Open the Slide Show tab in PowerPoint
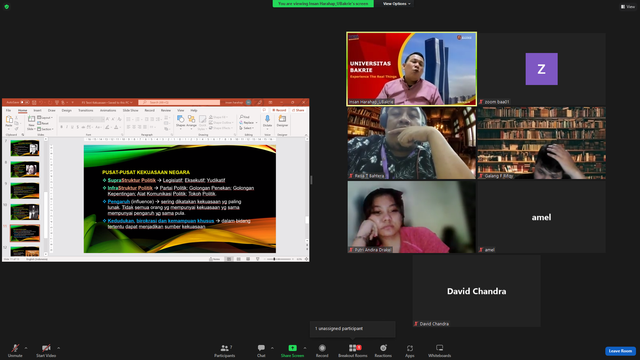This screenshot has height=360, width=640. tap(131, 111)
